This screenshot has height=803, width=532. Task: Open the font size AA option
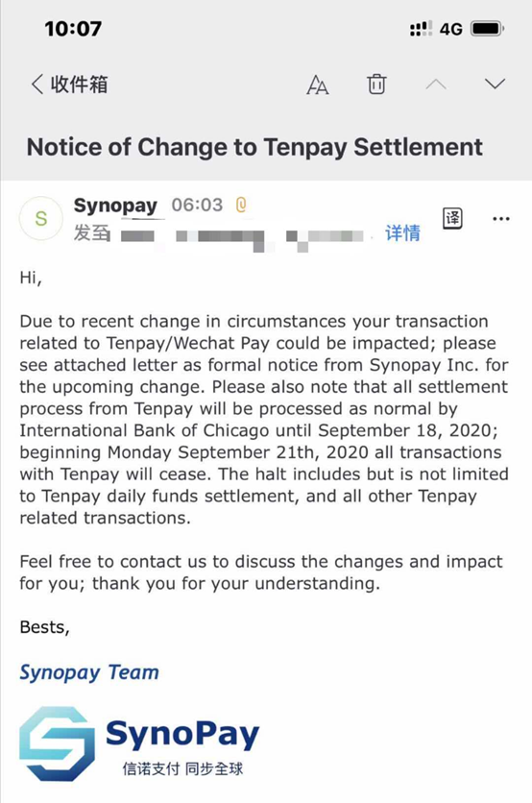(x=318, y=85)
